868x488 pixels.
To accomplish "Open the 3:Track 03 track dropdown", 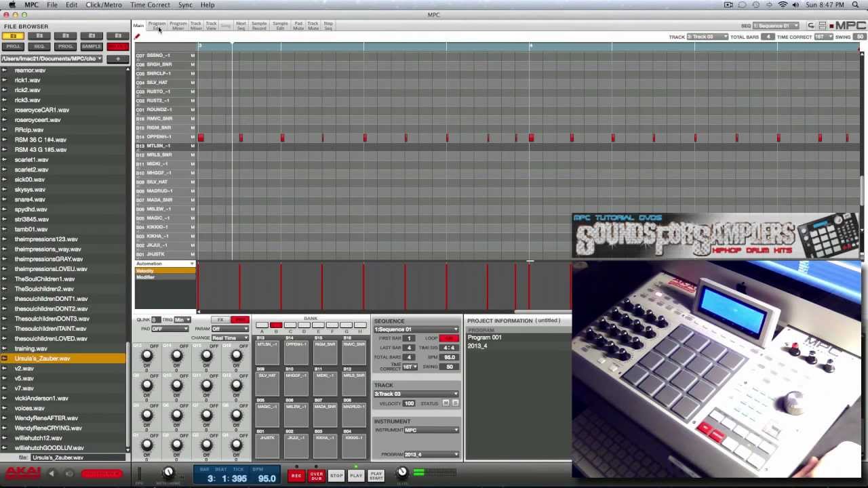I will pyautogui.click(x=416, y=394).
